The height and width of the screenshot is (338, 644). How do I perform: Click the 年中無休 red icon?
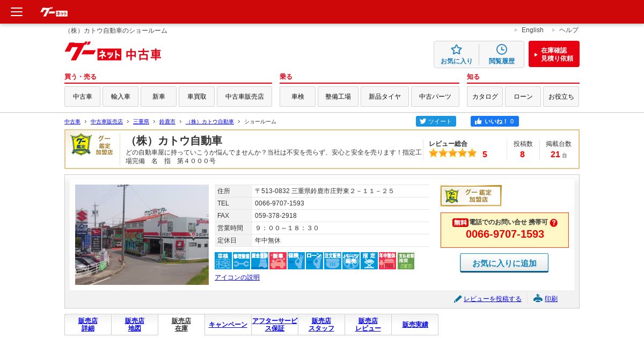387,261
